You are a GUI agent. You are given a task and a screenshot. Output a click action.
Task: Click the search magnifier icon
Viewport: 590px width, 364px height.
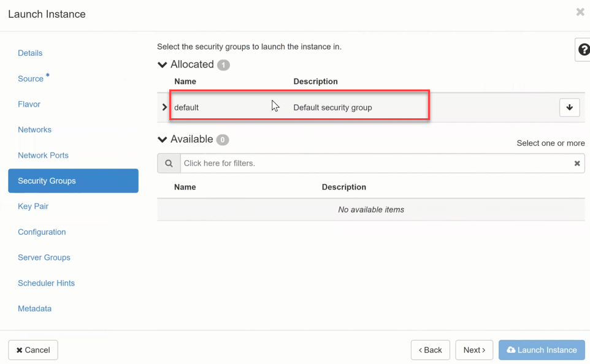169,164
